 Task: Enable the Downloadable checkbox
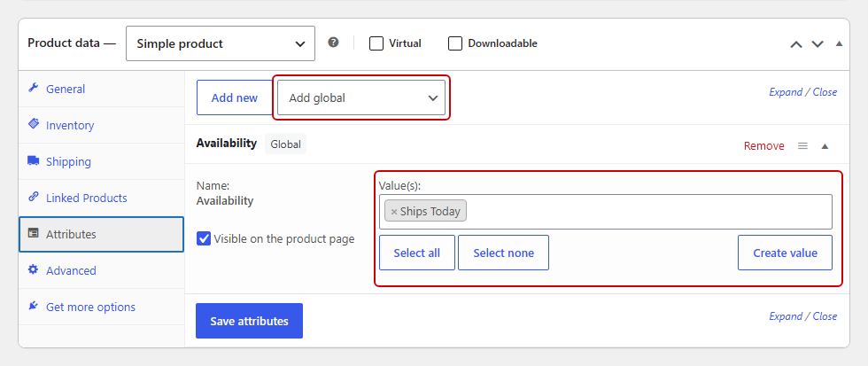click(x=455, y=43)
